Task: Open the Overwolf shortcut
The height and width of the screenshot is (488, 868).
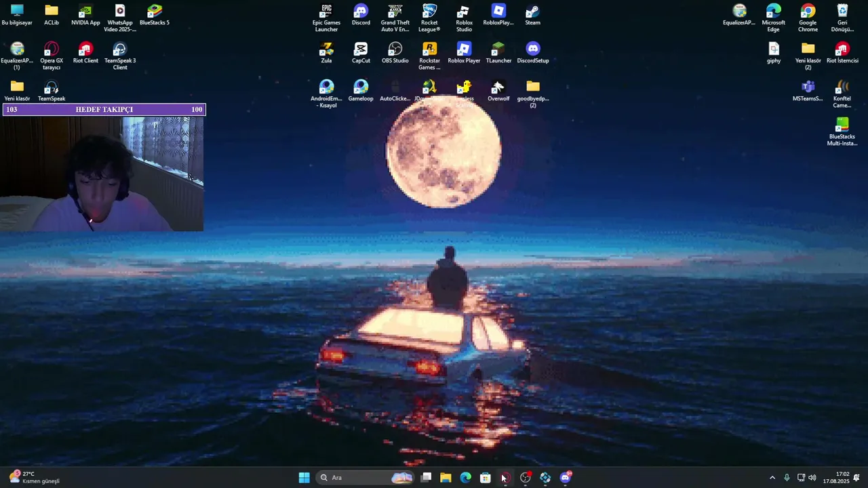Action: 498,91
